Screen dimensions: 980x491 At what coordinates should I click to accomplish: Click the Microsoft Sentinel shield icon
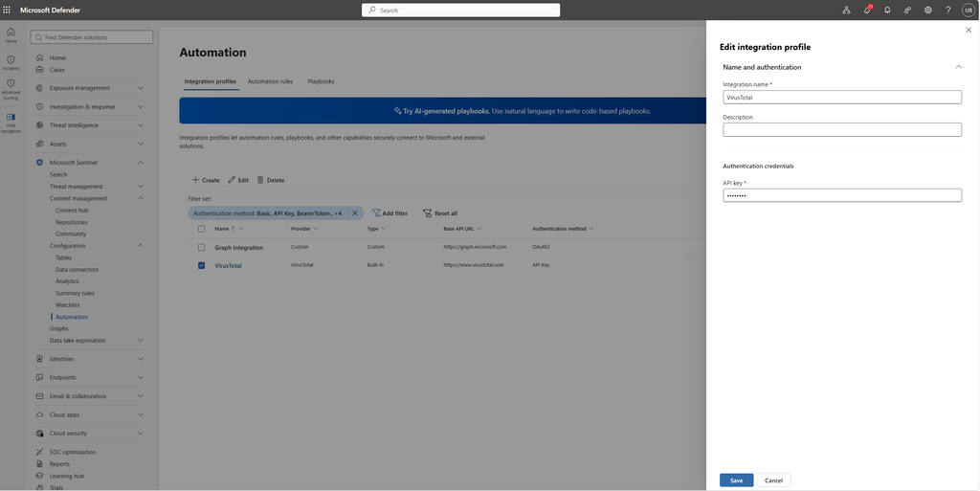[39, 163]
